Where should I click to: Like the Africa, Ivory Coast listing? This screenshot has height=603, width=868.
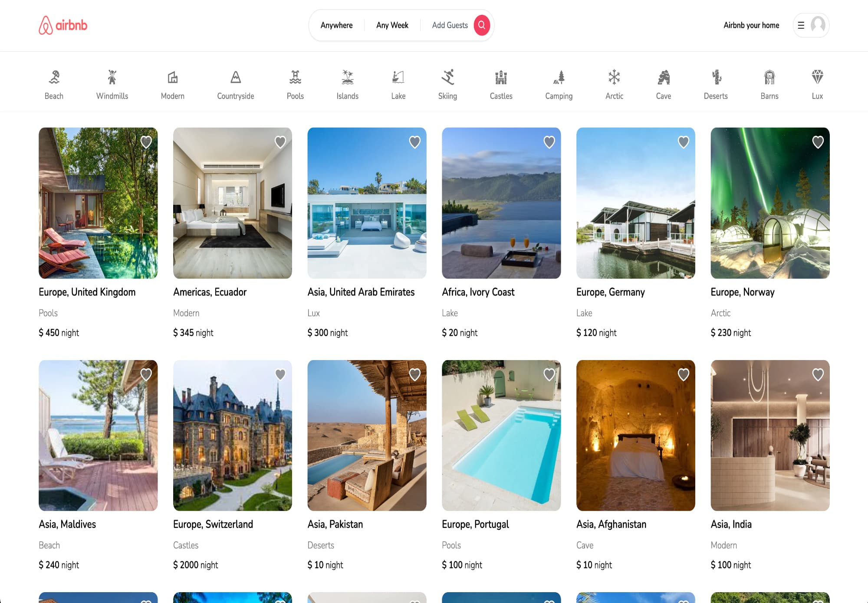coord(549,142)
